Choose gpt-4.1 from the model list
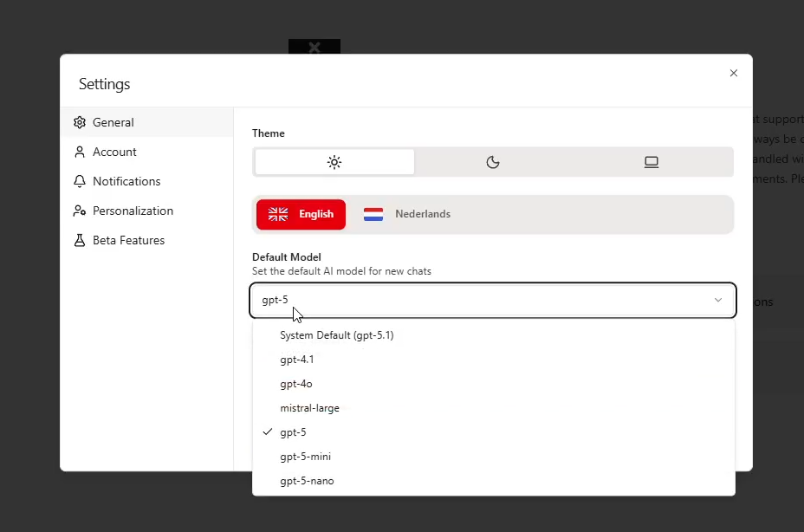Image resolution: width=804 pixels, height=532 pixels. point(297,360)
